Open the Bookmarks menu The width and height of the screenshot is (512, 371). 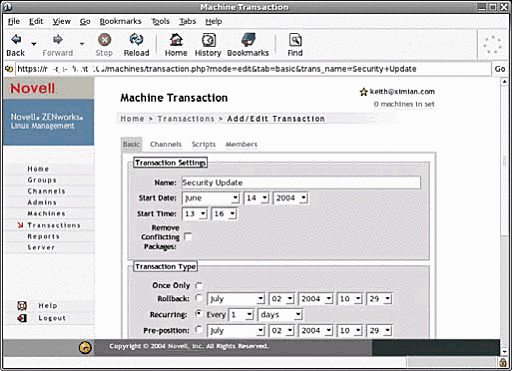tap(120, 21)
